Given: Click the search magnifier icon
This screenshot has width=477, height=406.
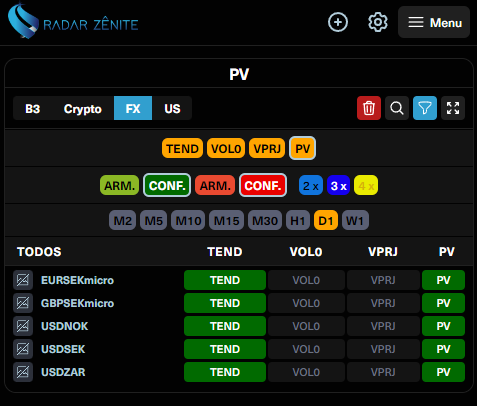Looking at the screenshot, I should coord(397,108).
